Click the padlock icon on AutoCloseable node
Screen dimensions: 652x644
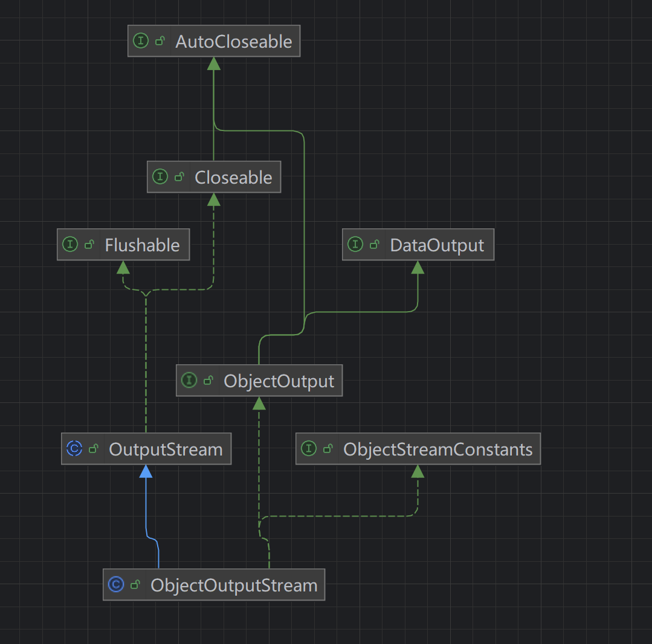(159, 41)
